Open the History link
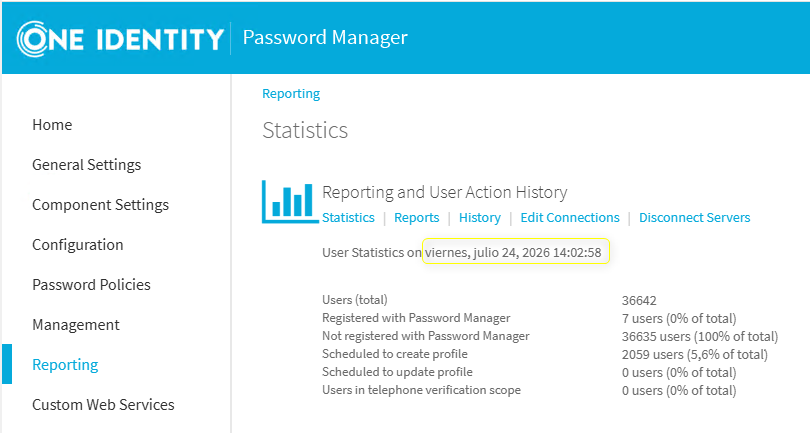810x433 pixels. (479, 218)
